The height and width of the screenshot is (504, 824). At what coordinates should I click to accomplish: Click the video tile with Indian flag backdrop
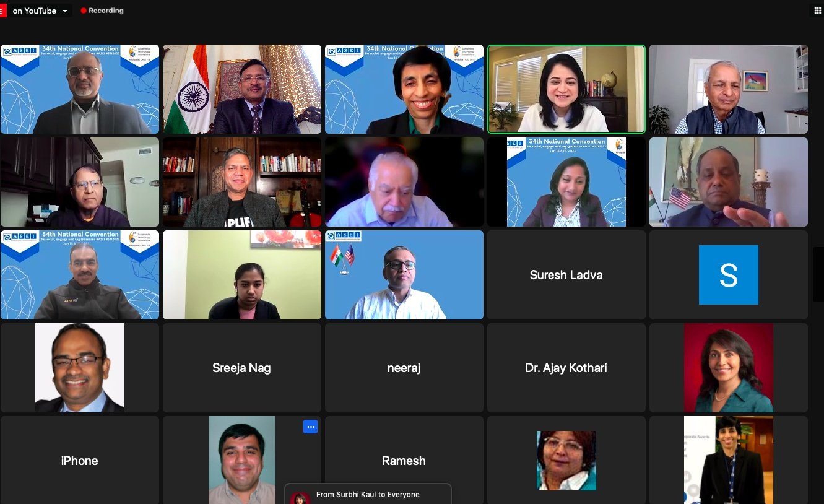click(x=242, y=89)
